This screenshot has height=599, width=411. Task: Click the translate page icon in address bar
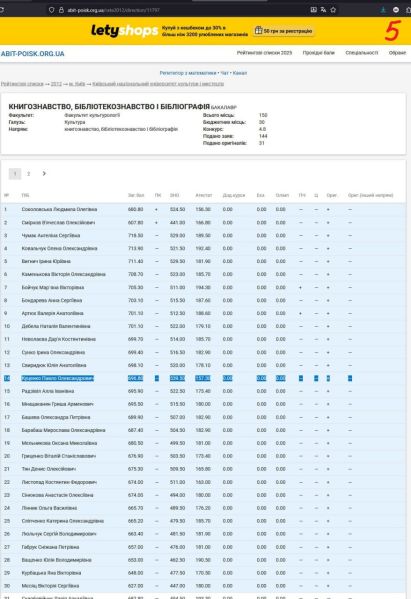[323, 10]
